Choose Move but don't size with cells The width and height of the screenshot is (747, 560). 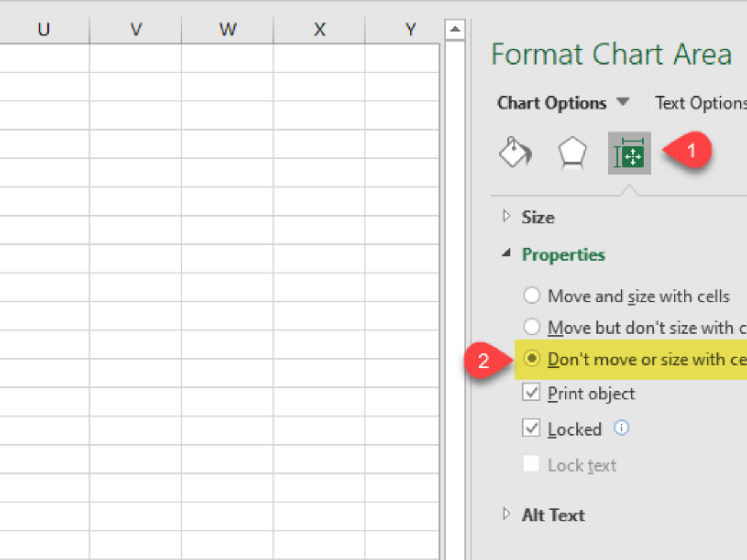(532, 327)
